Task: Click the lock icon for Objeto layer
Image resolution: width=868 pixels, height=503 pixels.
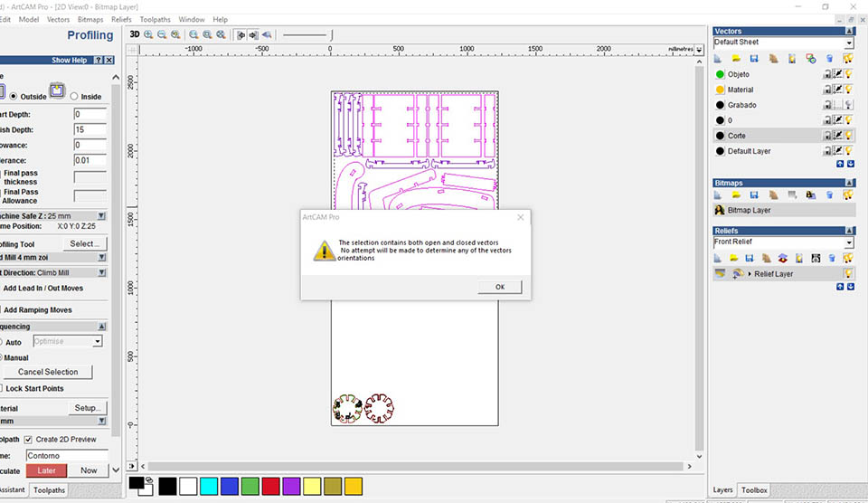Action: click(x=827, y=74)
